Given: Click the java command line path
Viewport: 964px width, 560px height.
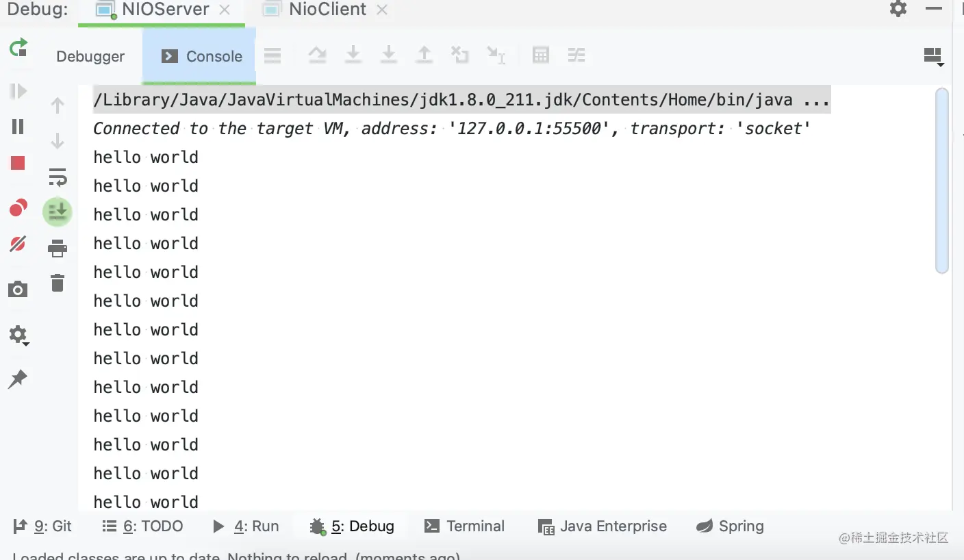Looking at the screenshot, I should [x=443, y=100].
